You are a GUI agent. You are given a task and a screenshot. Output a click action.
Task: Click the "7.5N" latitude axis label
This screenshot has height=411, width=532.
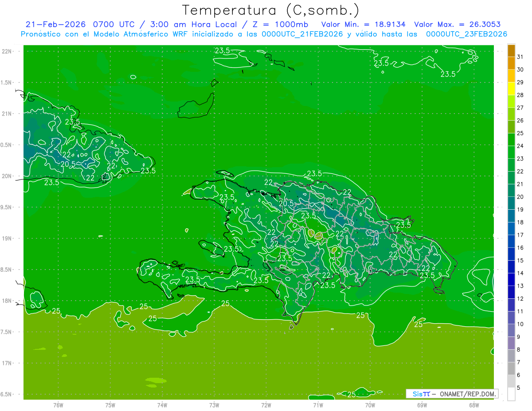tap(7, 332)
